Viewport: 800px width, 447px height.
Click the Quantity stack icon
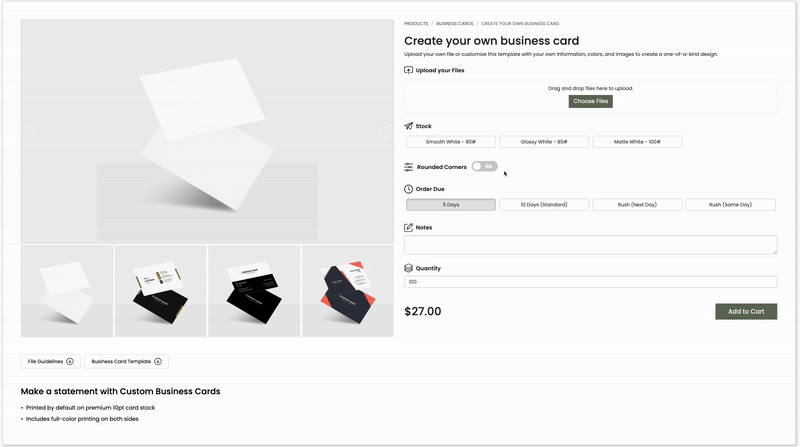tap(408, 268)
